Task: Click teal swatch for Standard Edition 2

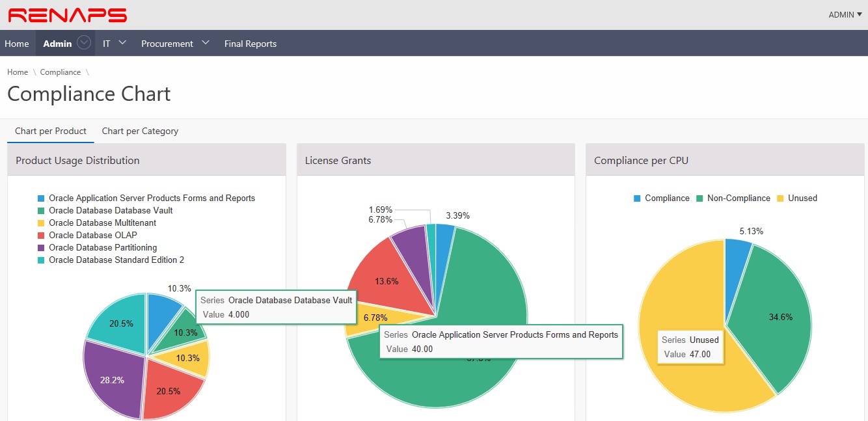Action: pyautogui.click(x=41, y=260)
